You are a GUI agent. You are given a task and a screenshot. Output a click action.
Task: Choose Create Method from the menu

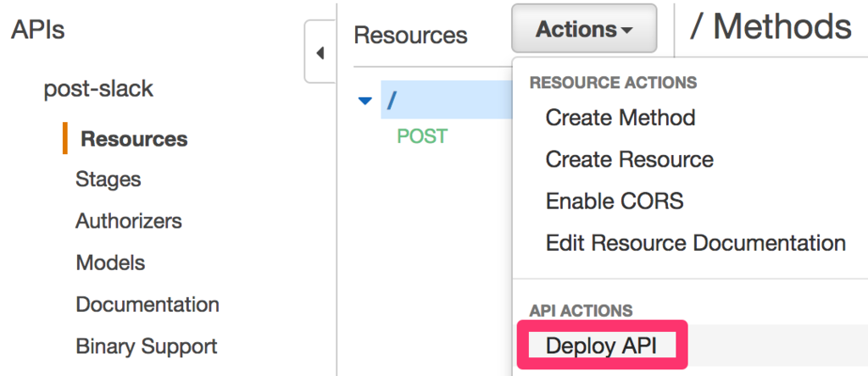pyautogui.click(x=620, y=117)
